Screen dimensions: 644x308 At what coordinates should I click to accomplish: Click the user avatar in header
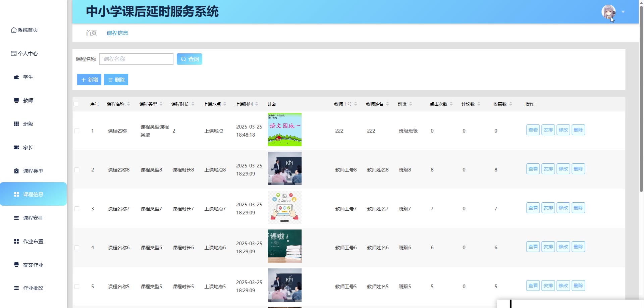(x=608, y=12)
